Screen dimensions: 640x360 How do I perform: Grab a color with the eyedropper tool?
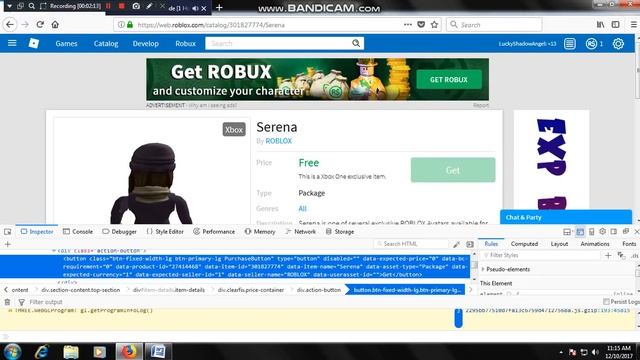click(x=456, y=244)
